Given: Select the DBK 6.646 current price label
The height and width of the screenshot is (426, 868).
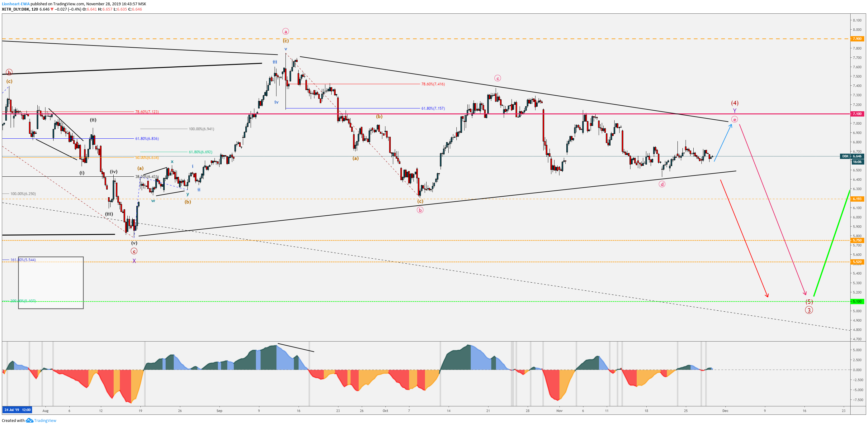Looking at the screenshot, I should [852, 156].
